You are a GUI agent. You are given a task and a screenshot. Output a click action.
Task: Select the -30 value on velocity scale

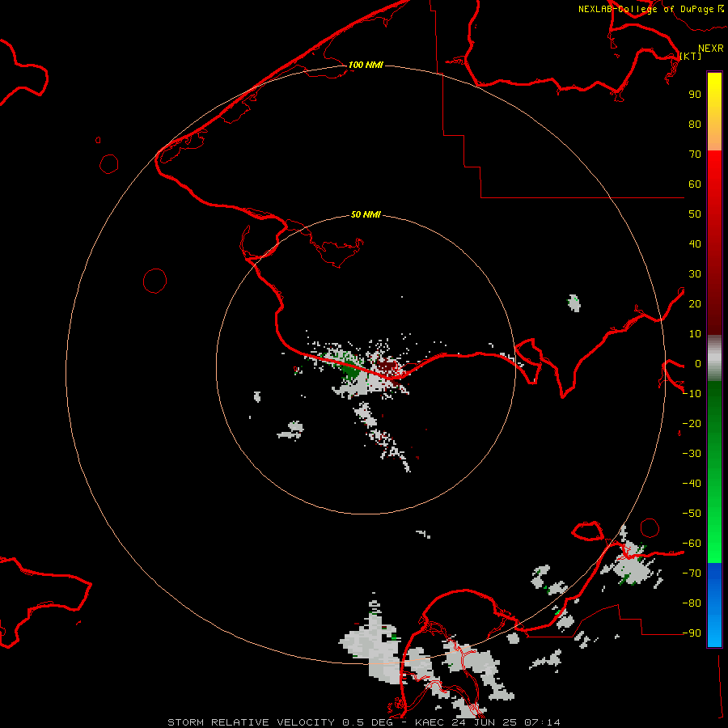[x=692, y=454]
